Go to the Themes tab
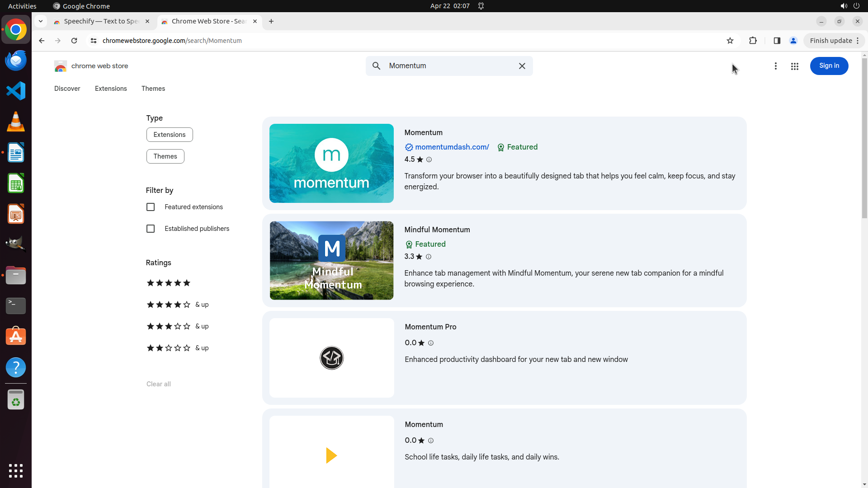 click(x=153, y=89)
